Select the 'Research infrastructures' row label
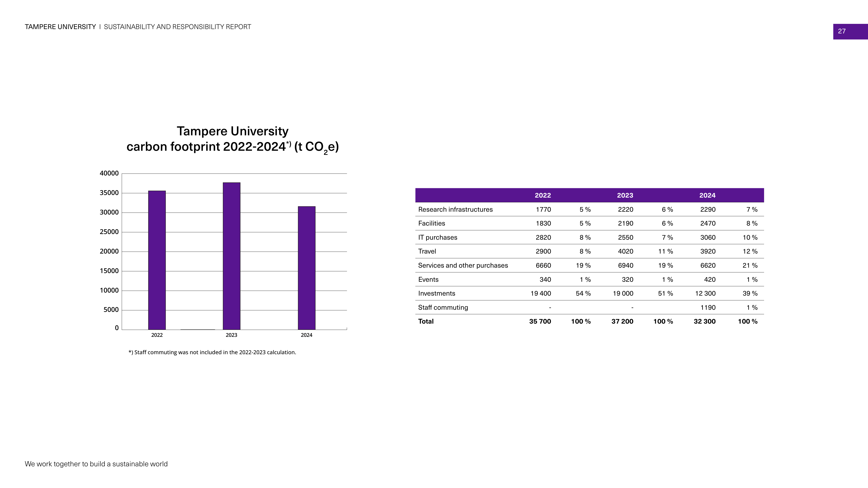 pyautogui.click(x=455, y=210)
